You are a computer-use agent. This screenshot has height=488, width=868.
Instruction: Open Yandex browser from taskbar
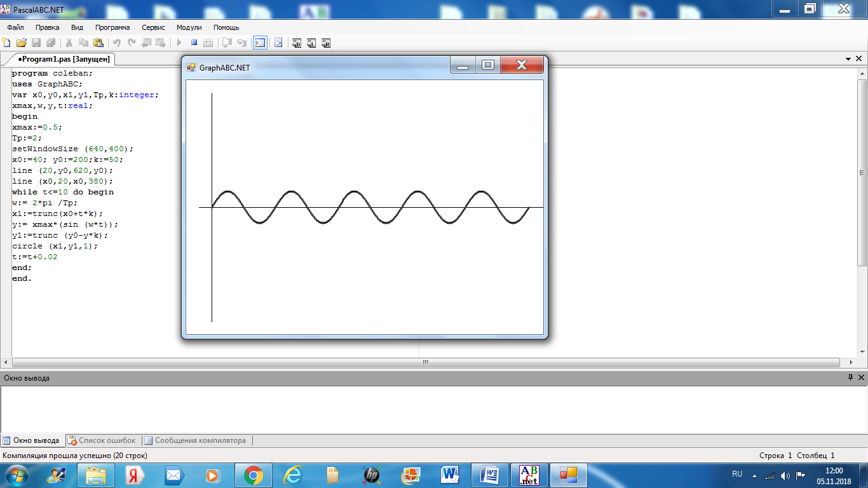[135, 475]
